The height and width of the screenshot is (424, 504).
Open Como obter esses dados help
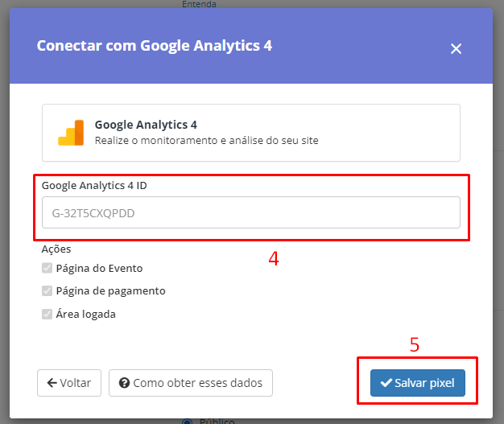191,382
